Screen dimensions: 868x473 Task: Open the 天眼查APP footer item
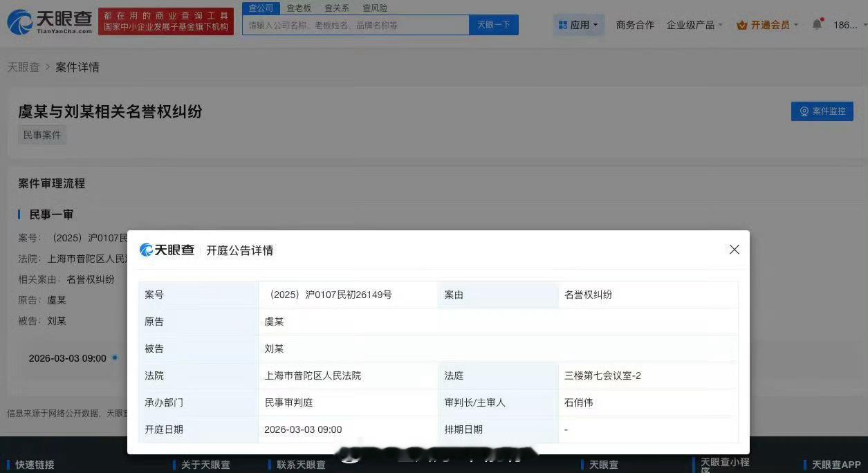coord(838,464)
